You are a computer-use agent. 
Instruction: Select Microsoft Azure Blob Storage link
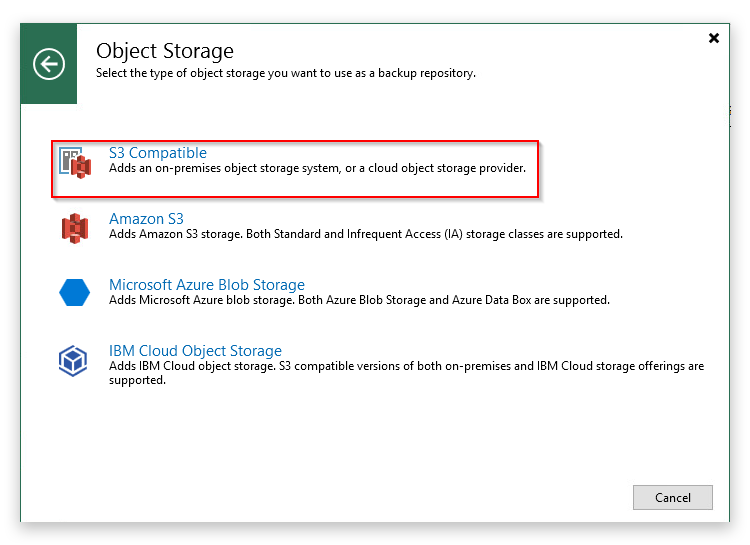click(207, 285)
